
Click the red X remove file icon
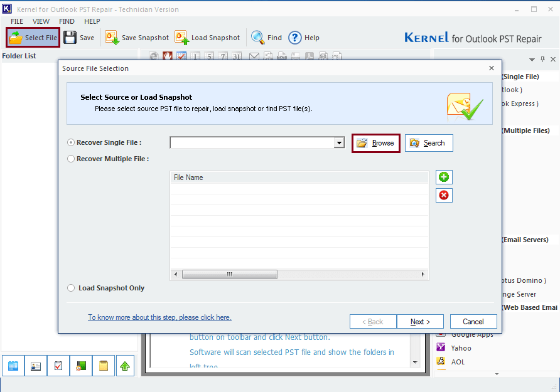(x=444, y=195)
